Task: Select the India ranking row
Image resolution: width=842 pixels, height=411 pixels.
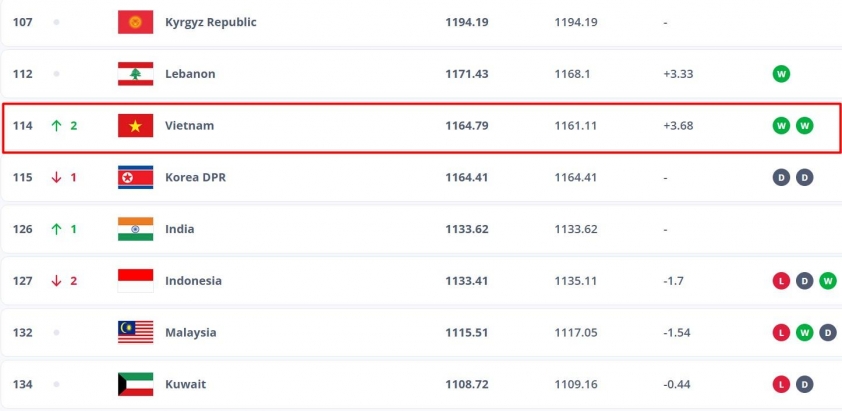Action: [421, 229]
